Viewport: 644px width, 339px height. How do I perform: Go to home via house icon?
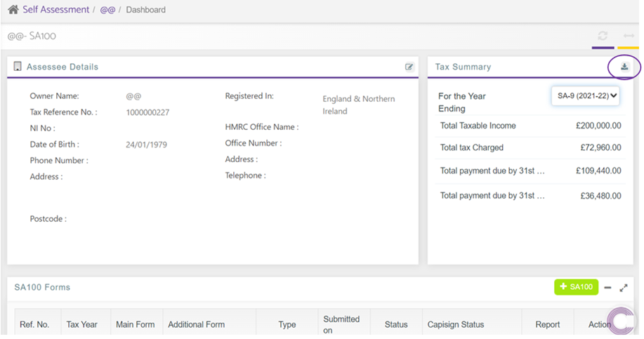coord(13,9)
